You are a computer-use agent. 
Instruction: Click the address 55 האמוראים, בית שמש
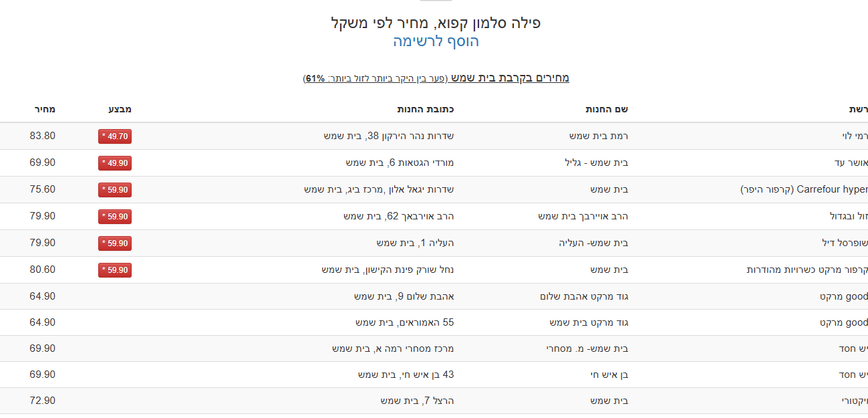coord(404,322)
